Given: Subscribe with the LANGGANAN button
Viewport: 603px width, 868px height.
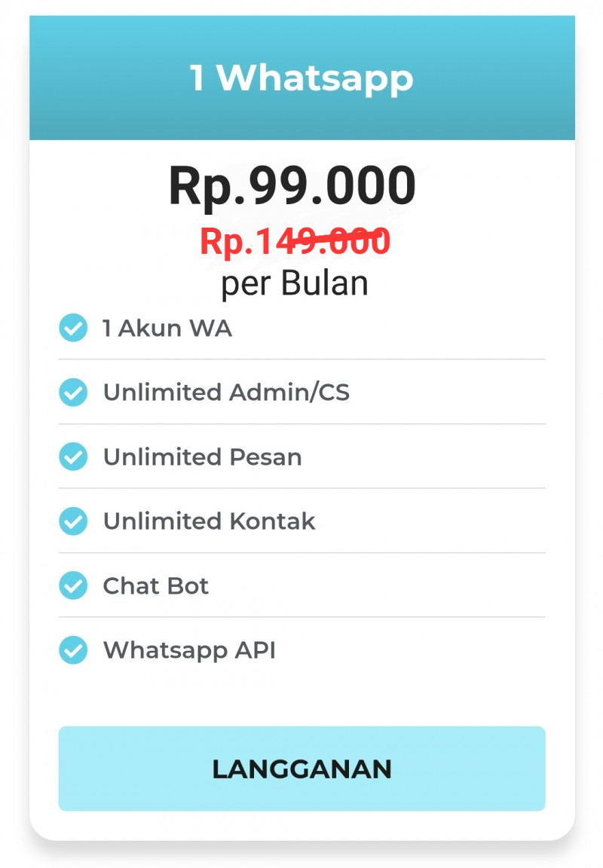Looking at the screenshot, I should [x=301, y=769].
